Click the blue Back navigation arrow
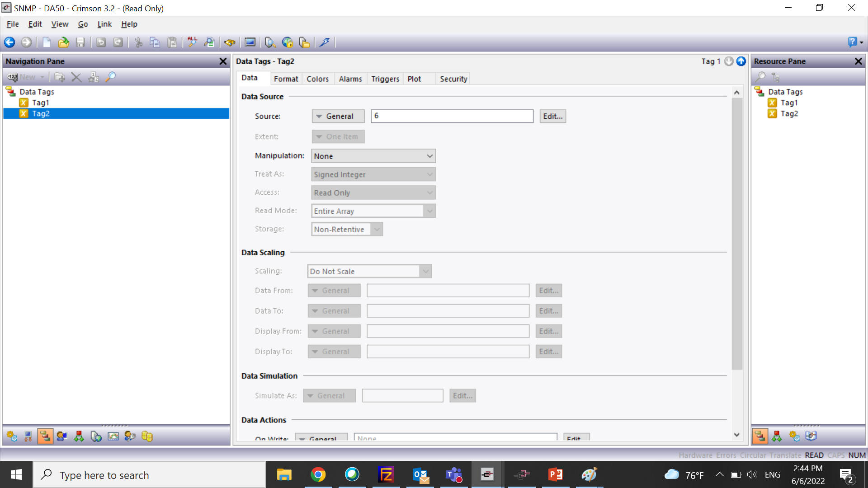This screenshot has width=868, height=488. pyautogui.click(x=9, y=42)
